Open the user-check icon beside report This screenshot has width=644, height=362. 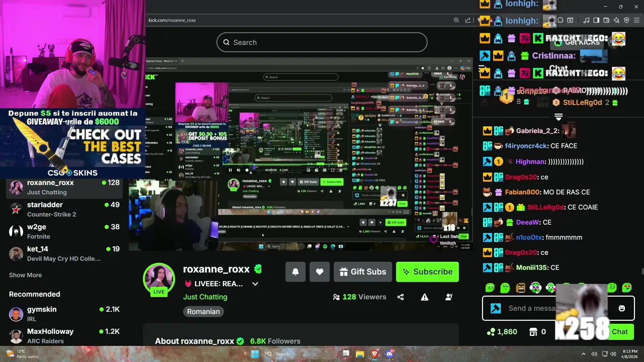click(449, 297)
